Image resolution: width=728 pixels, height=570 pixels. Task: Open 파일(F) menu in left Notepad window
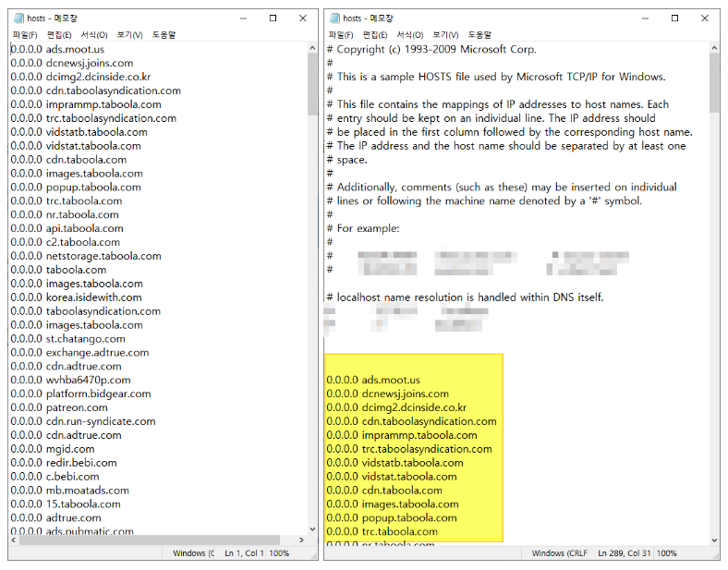coord(25,35)
